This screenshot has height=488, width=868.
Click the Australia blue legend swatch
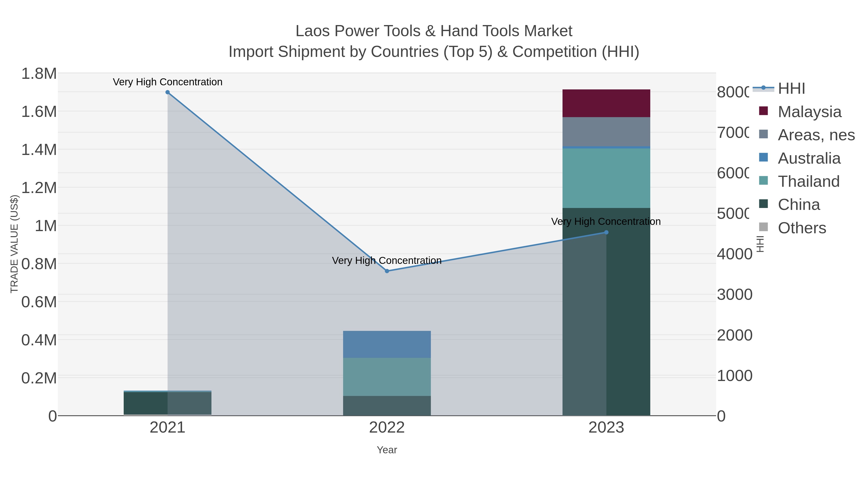[x=763, y=158]
